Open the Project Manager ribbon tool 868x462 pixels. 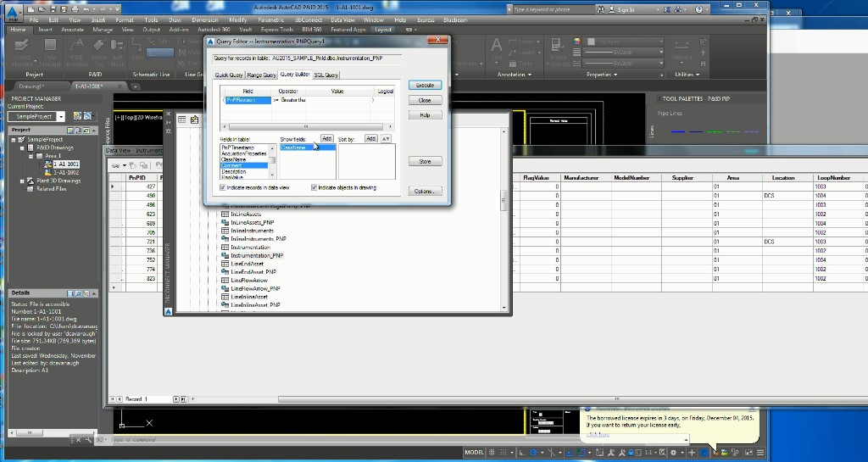22,53
